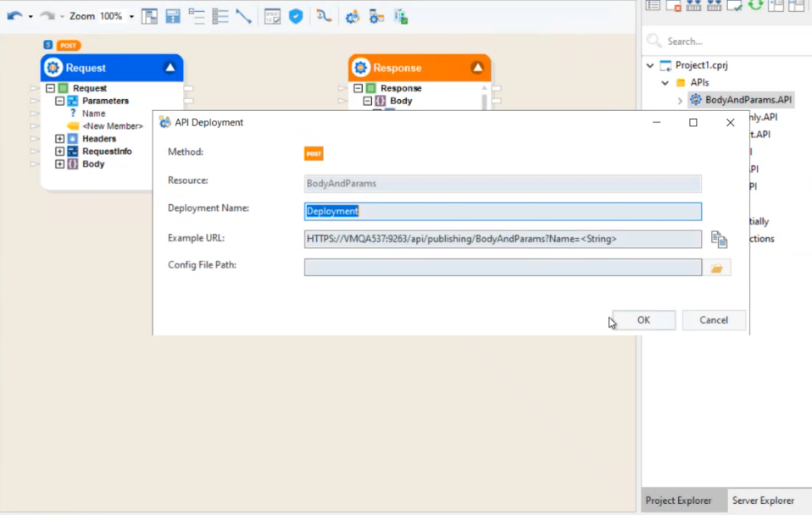Select the Headers row in Request tree

pos(99,139)
